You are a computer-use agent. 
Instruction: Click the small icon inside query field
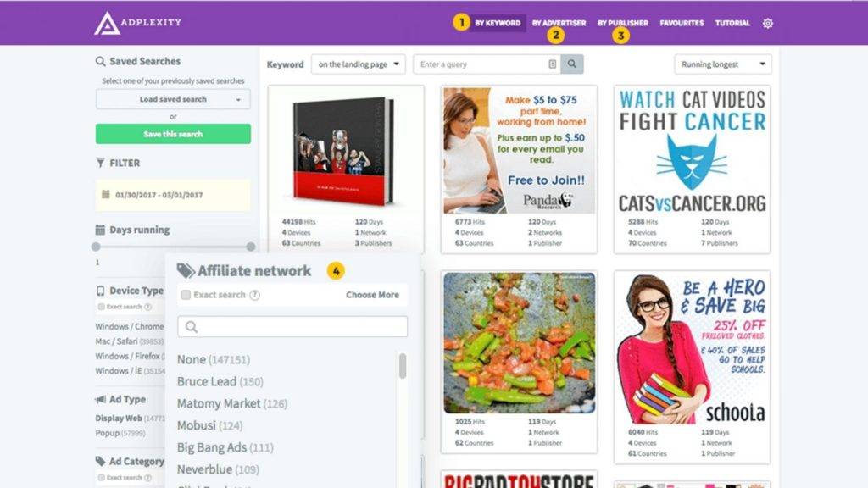click(x=552, y=64)
